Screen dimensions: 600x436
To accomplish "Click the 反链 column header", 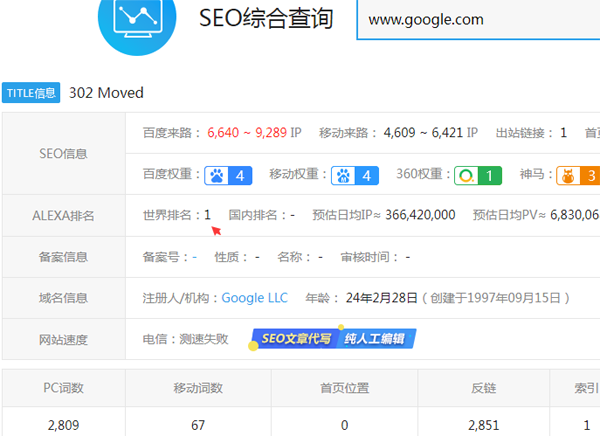I will [x=483, y=388].
